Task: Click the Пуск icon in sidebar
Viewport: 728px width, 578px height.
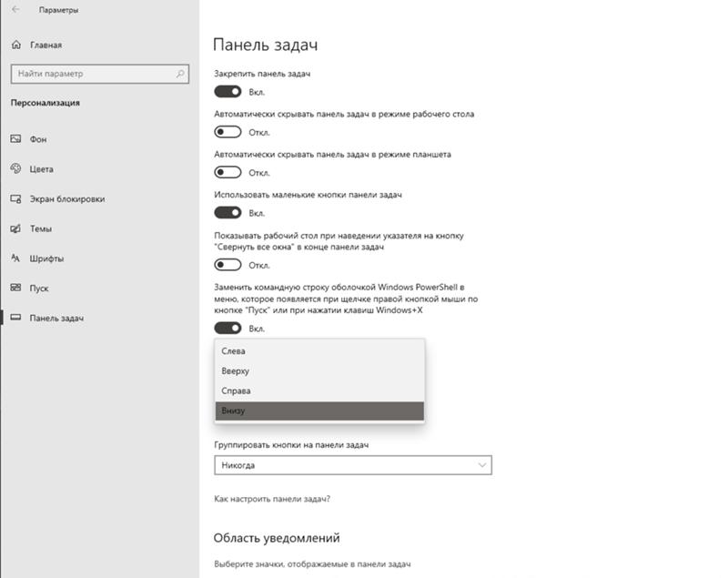Action: [15, 289]
